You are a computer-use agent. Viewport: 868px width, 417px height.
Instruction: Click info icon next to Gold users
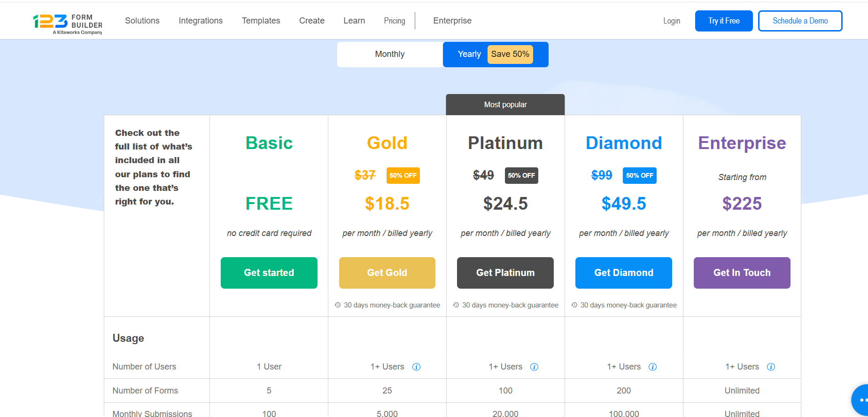pos(416,367)
